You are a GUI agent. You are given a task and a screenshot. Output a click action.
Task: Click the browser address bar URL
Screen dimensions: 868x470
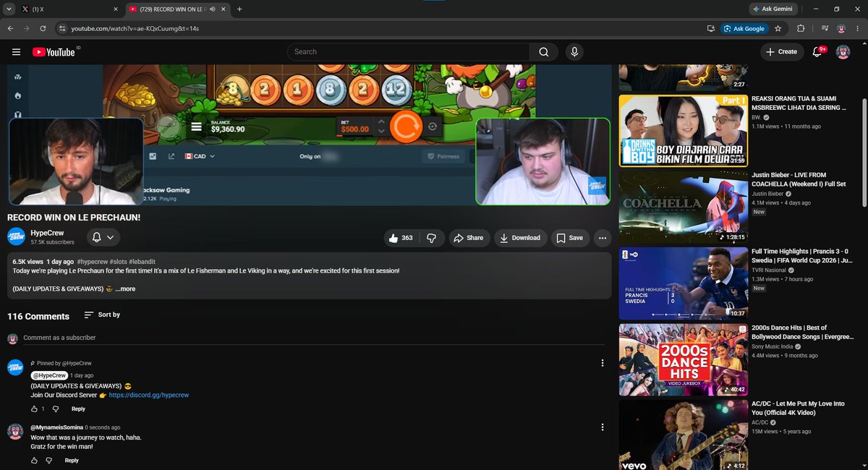(x=135, y=29)
